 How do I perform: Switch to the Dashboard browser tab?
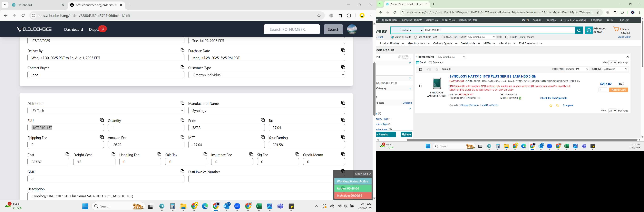click(x=38, y=5)
